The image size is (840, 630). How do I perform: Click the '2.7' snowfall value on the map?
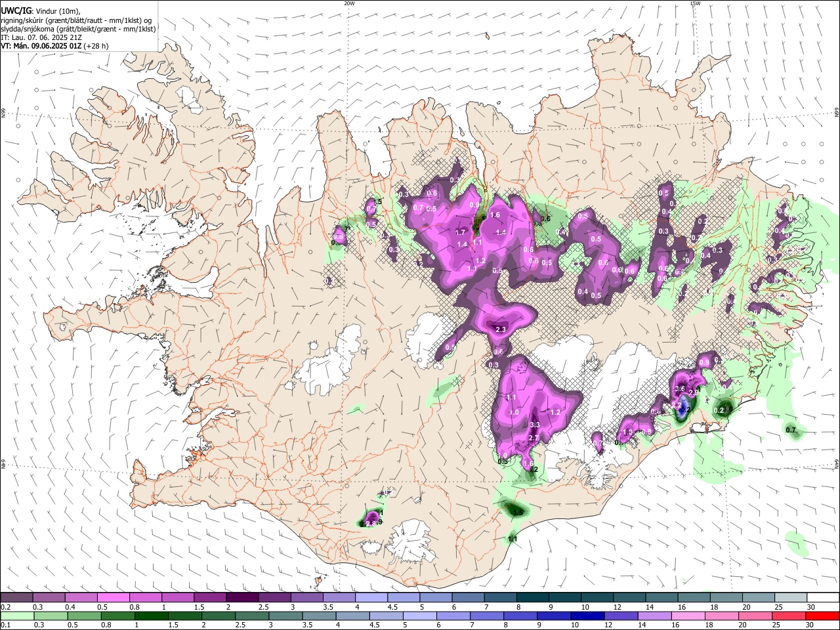534,438
